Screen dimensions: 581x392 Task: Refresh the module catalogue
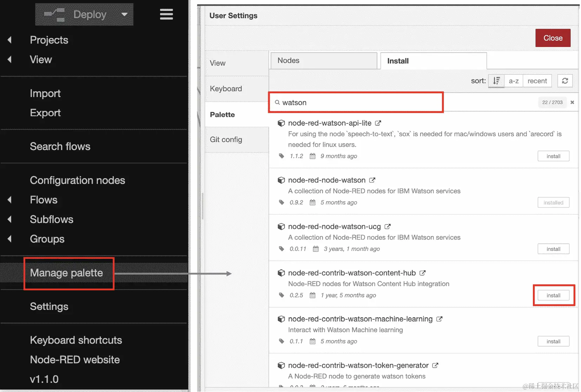tap(565, 81)
